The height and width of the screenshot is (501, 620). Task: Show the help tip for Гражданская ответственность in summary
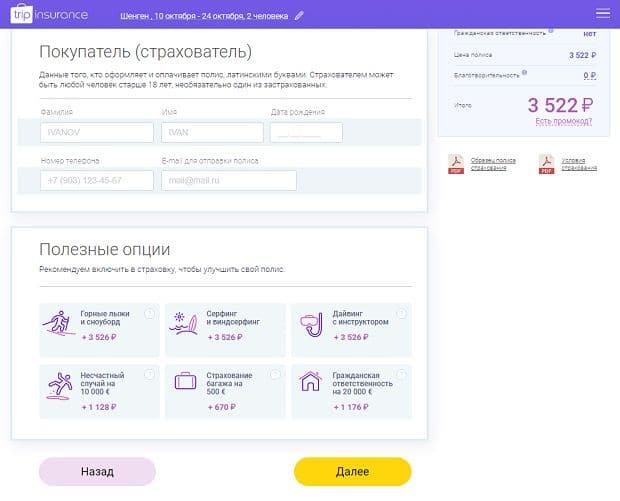pyautogui.click(x=551, y=30)
